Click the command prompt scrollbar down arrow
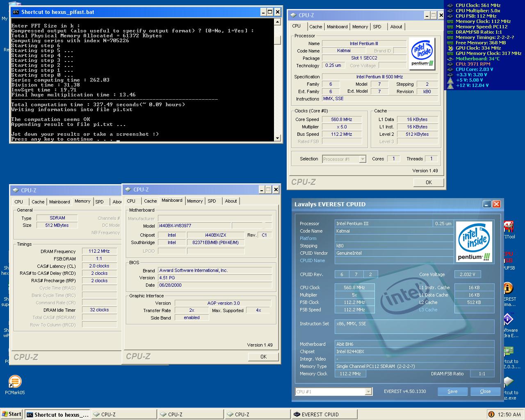525x420 pixels. point(278,138)
